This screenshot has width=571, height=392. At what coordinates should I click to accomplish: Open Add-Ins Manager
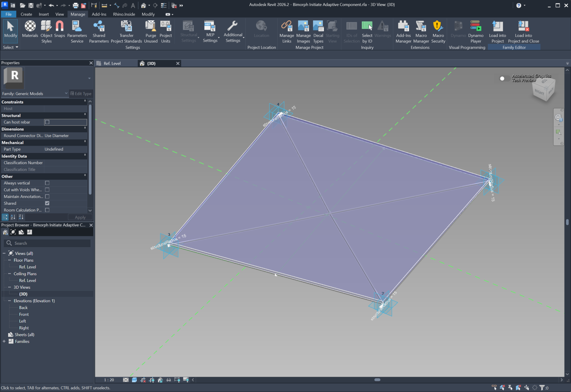[x=403, y=32]
